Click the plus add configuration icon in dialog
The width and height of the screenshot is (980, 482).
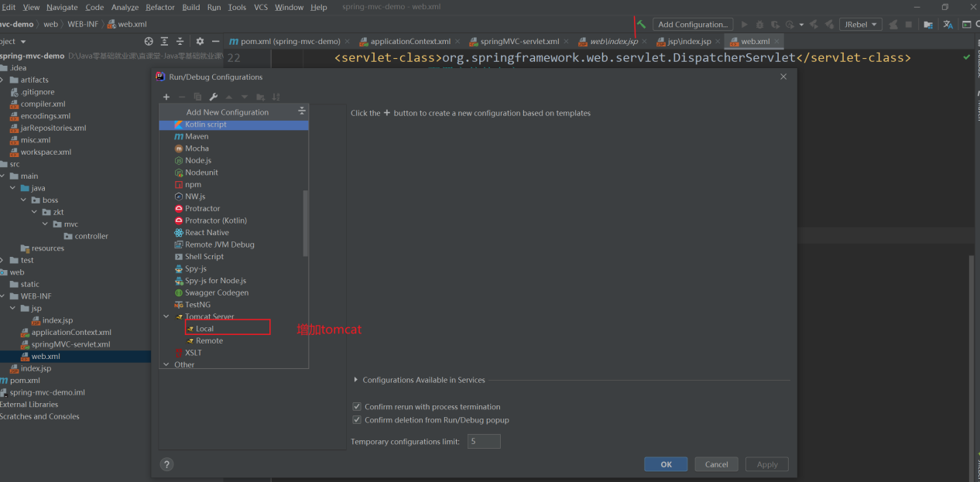point(166,97)
